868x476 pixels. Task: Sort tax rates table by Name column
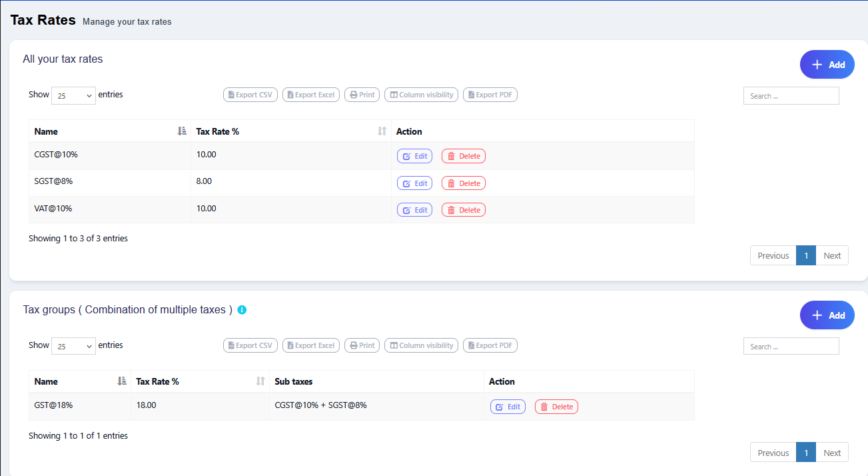(x=110, y=131)
